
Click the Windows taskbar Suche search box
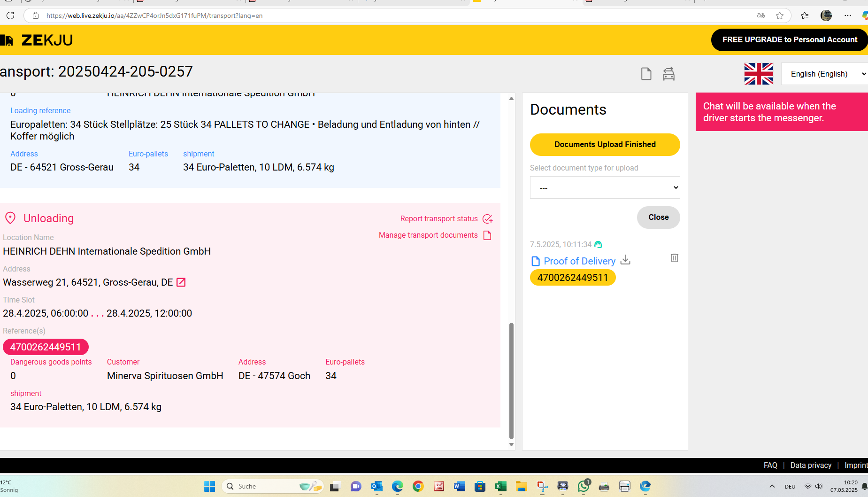(273, 486)
